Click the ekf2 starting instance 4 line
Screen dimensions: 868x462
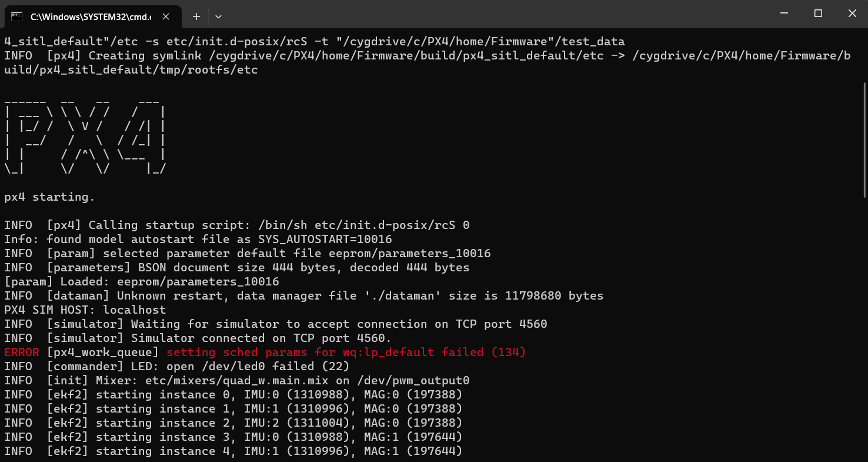pyautogui.click(x=233, y=451)
